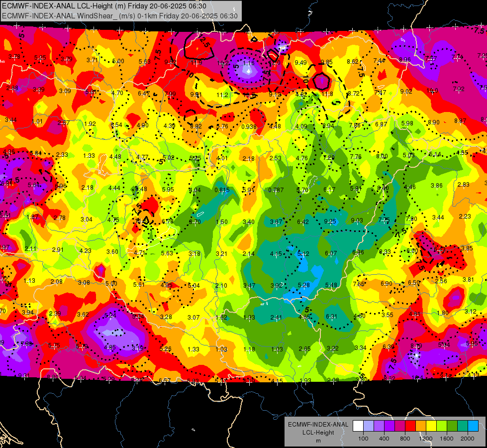Click the magenta legend swatch
This screenshot has width=487, height=448.
click(x=400, y=426)
